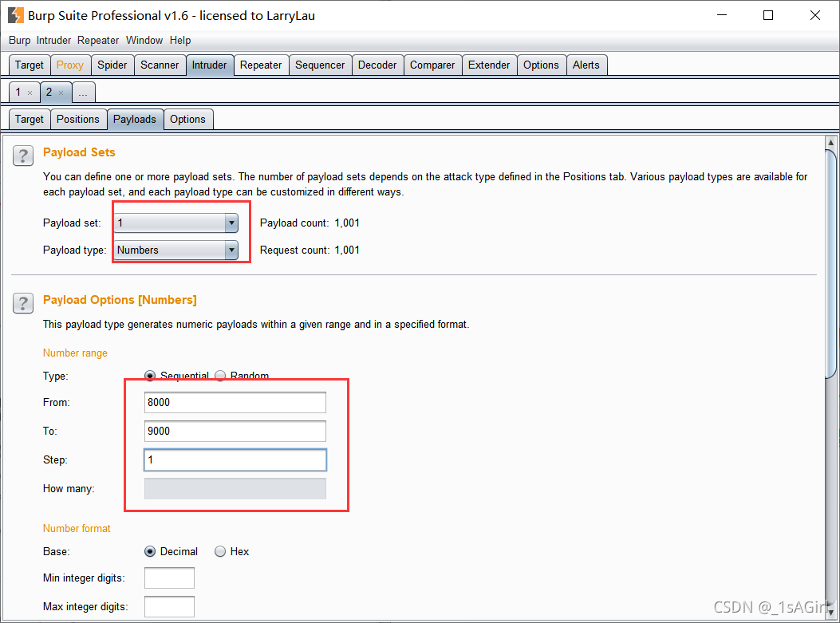The image size is (840, 623).
Task: Click the How many field
Action: (x=235, y=488)
